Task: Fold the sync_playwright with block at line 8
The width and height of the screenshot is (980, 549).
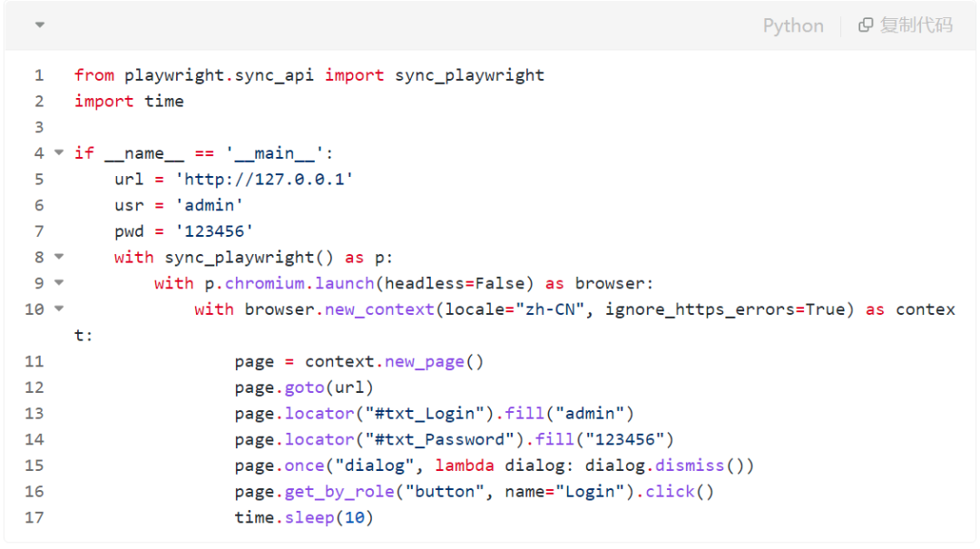Action: (59, 257)
